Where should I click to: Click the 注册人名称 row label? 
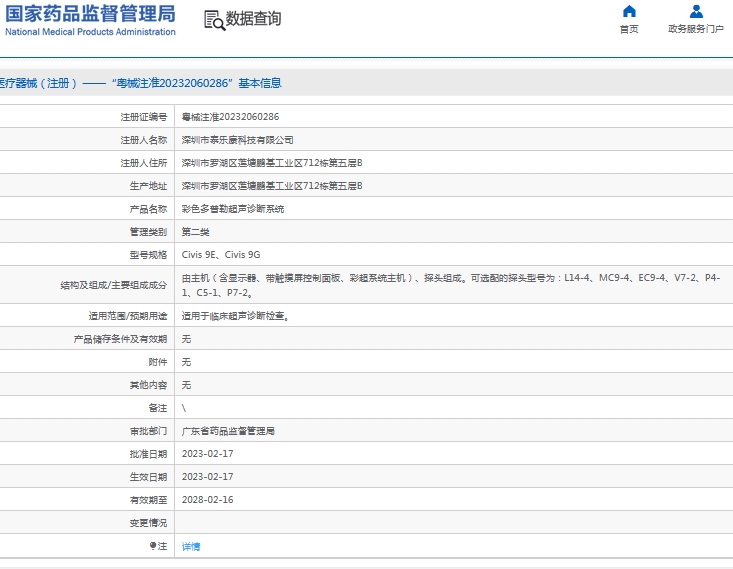(144, 140)
